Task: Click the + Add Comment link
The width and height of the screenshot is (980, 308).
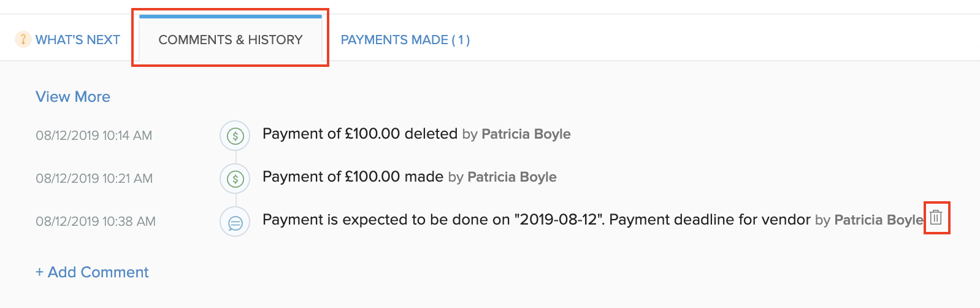Action: click(92, 272)
